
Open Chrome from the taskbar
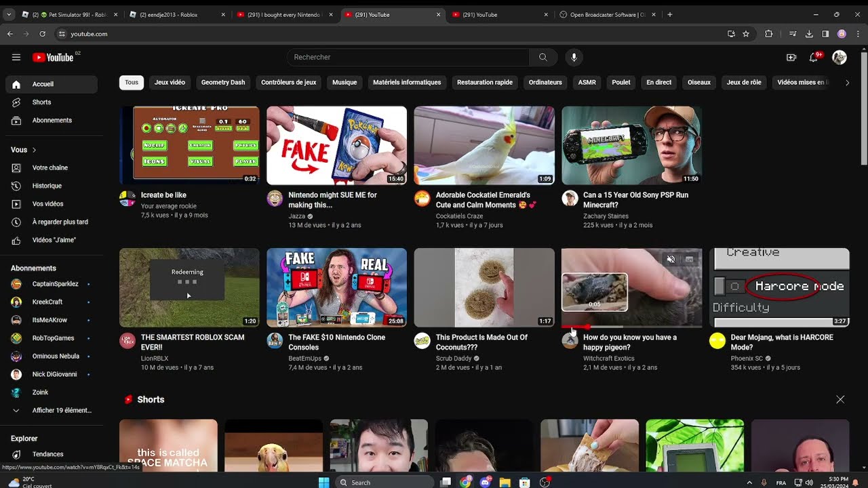click(x=465, y=483)
